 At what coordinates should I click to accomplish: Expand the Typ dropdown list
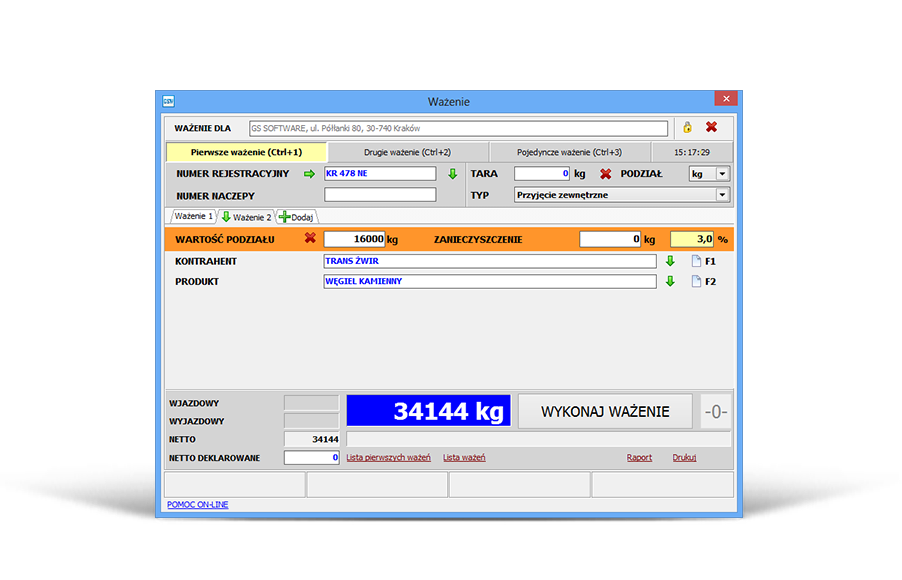tap(722, 195)
